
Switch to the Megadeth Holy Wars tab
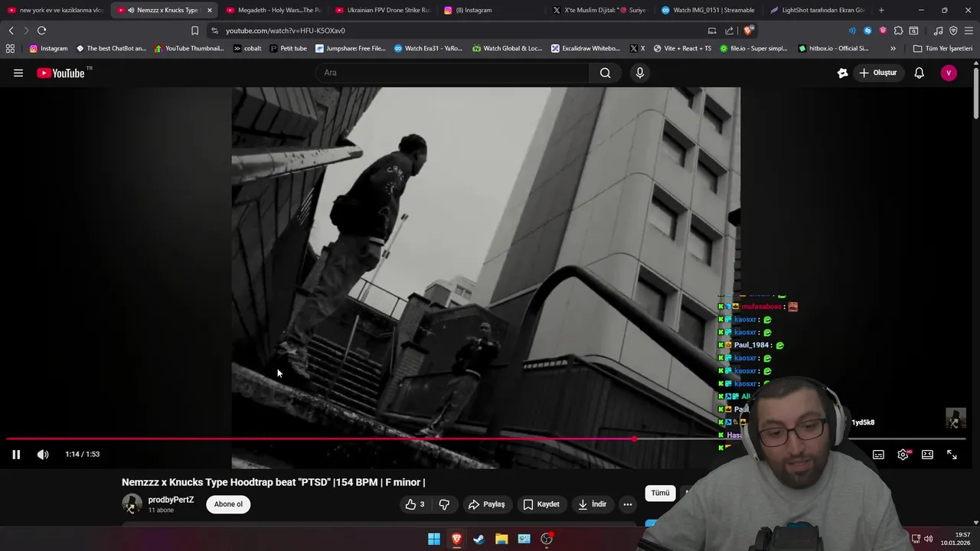click(x=273, y=10)
